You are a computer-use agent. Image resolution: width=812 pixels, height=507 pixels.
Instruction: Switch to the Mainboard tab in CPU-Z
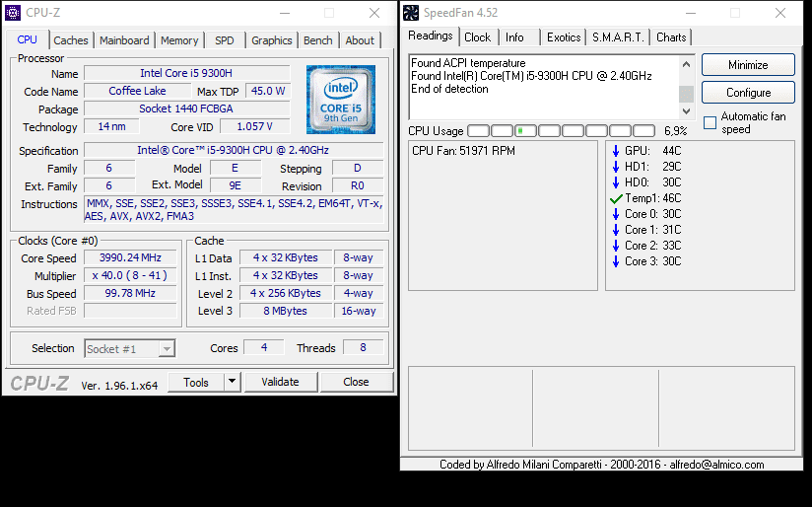pyautogui.click(x=124, y=40)
